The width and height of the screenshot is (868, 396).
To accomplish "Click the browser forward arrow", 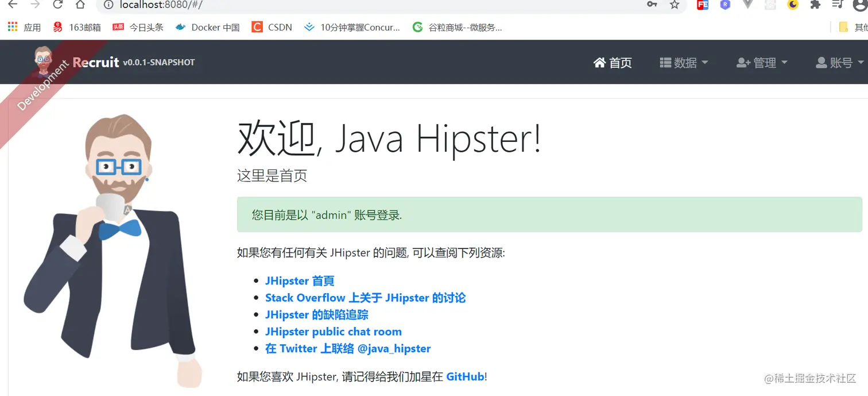I will [x=35, y=5].
